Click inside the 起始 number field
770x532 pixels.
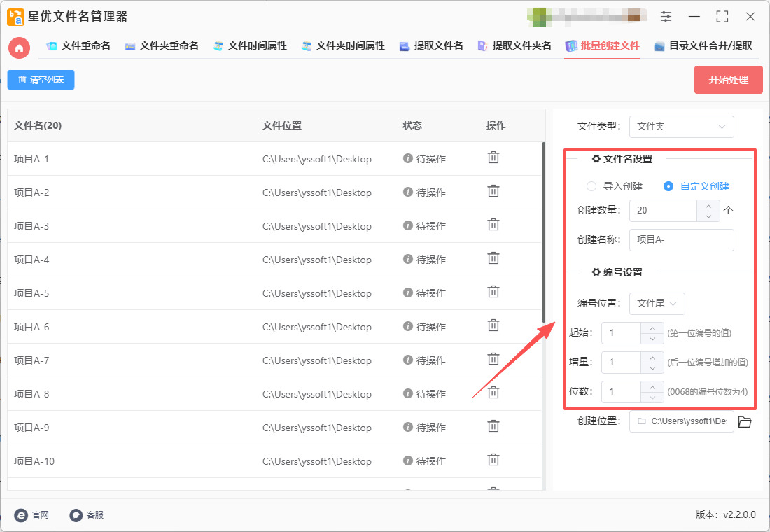[x=621, y=333]
